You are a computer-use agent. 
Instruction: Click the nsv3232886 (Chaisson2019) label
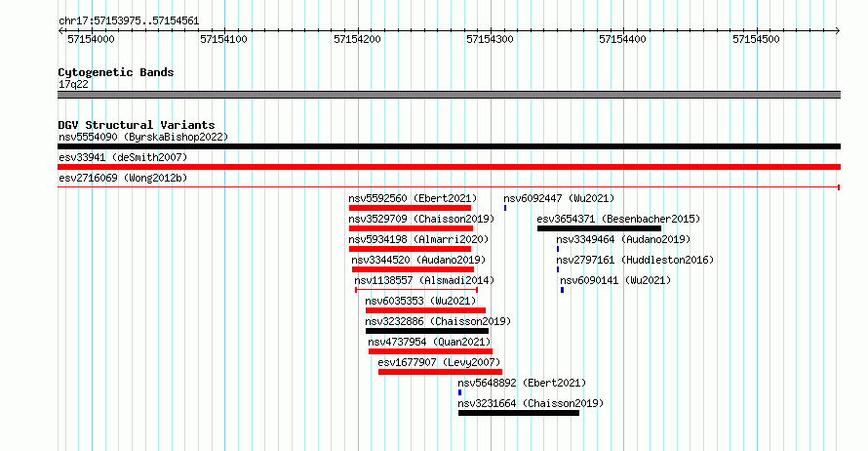[438, 321]
